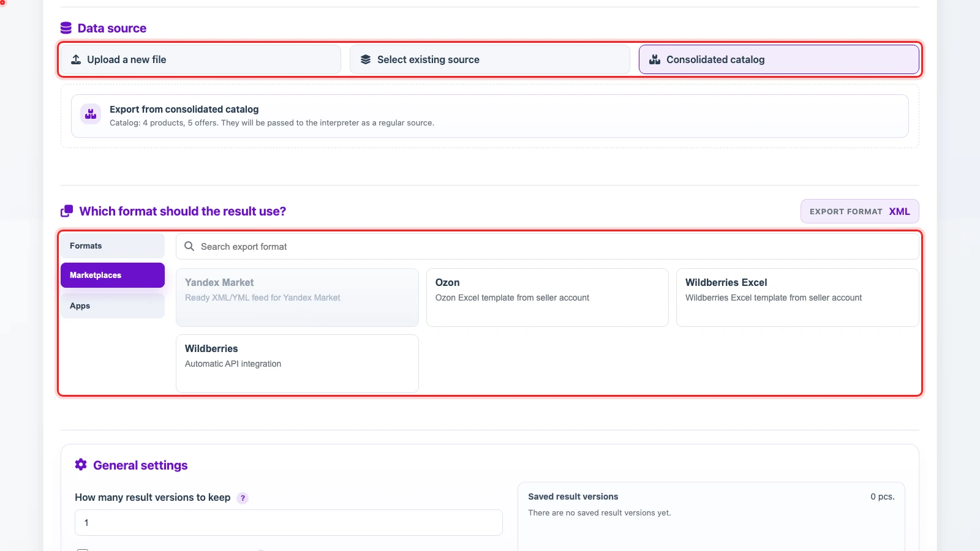
Task: Select the Wildberries Excel format card
Action: [x=797, y=298]
